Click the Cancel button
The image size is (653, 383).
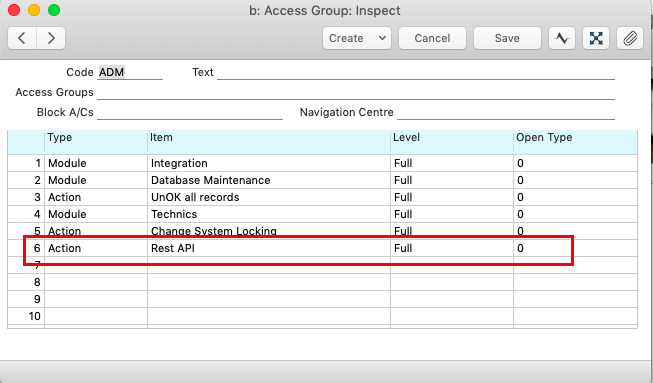tap(432, 38)
